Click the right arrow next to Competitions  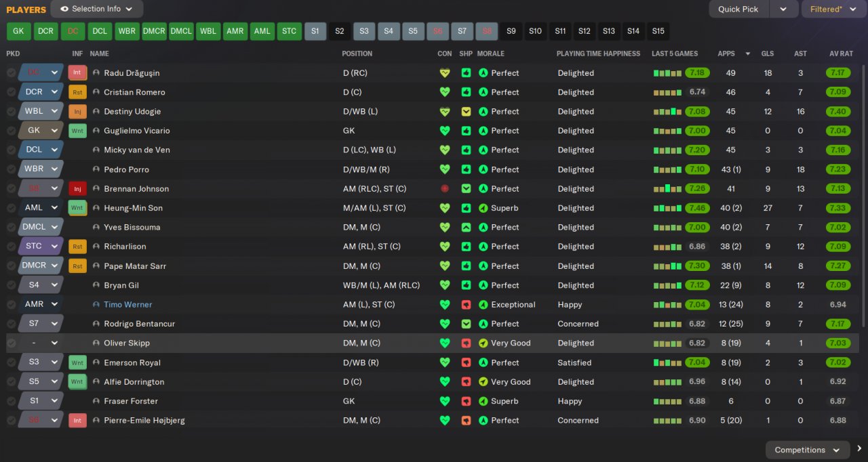point(859,448)
